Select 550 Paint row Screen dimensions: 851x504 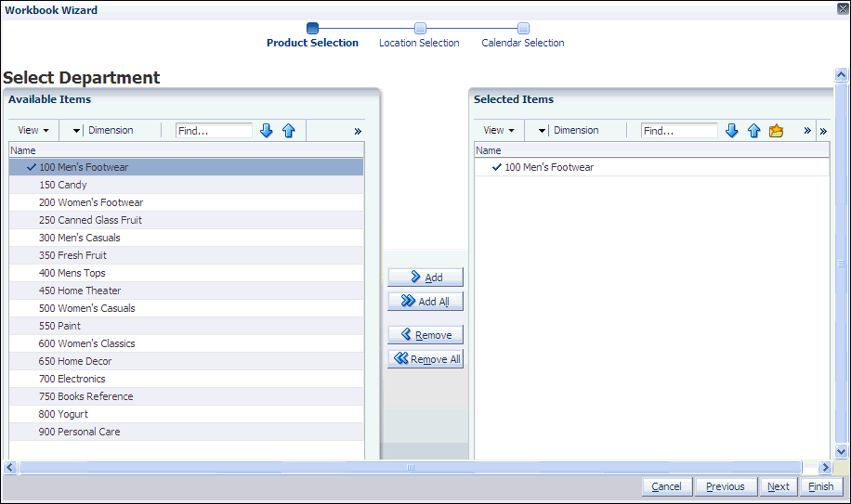(186, 326)
